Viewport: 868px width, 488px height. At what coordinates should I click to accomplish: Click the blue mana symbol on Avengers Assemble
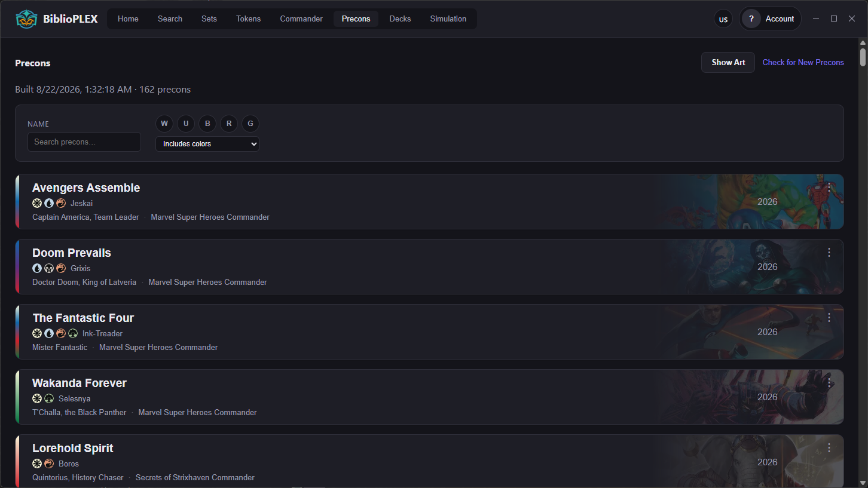(x=49, y=203)
